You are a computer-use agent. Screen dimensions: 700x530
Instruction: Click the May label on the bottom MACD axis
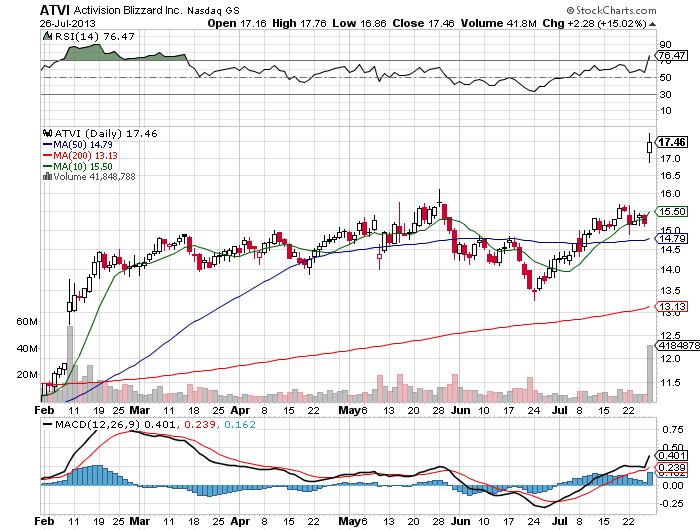[350, 521]
